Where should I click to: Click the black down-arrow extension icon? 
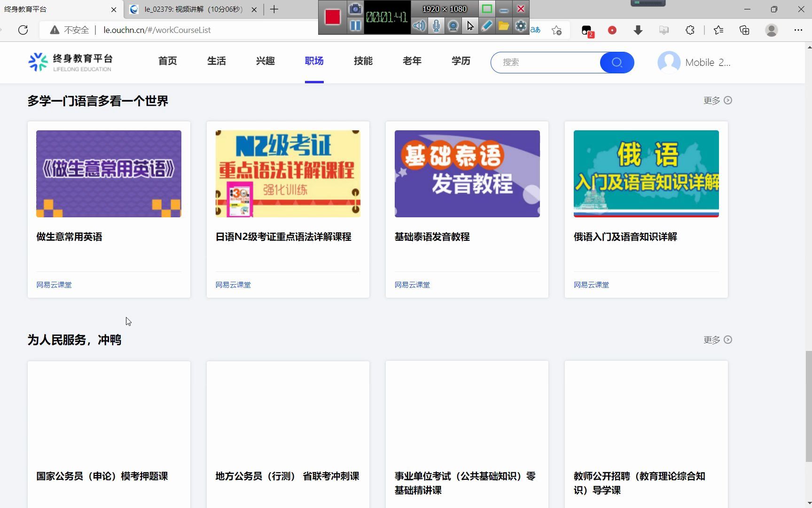(x=638, y=30)
